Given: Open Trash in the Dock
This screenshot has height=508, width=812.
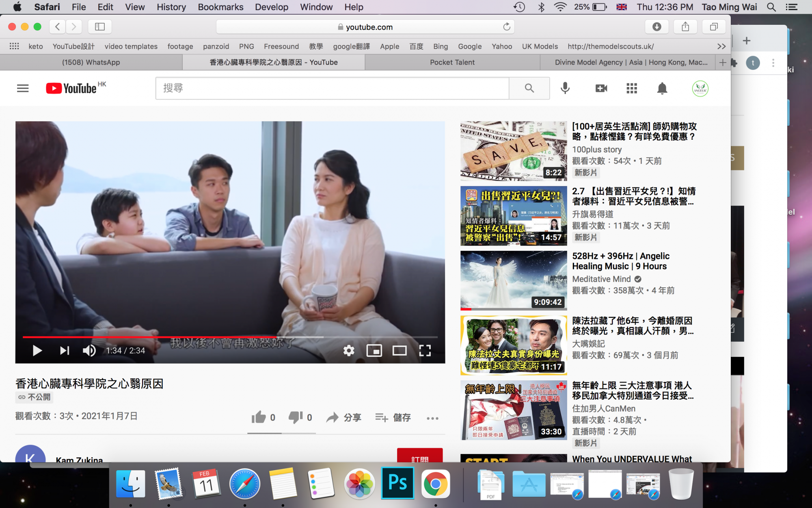Looking at the screenshot, I should [x=681, y=484].
